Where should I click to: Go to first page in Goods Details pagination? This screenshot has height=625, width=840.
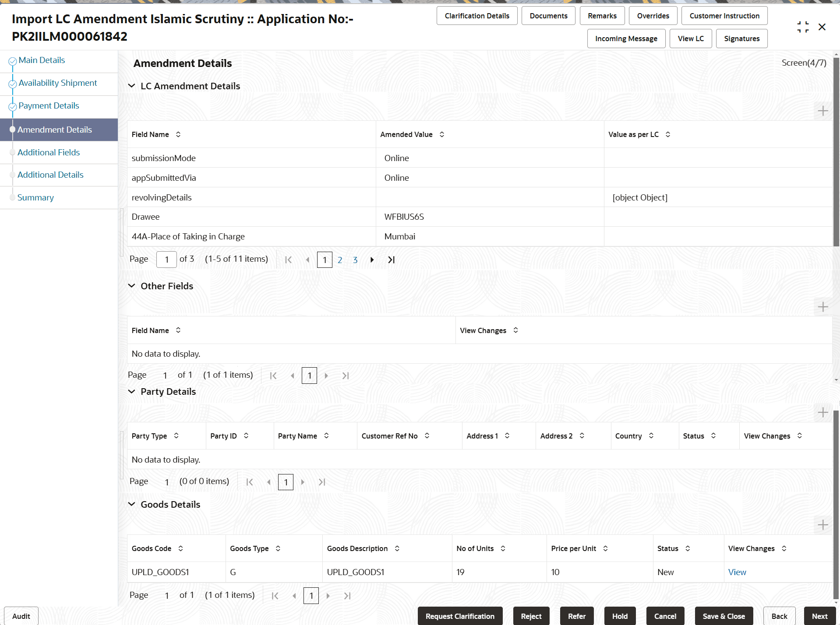pos(275,595)
